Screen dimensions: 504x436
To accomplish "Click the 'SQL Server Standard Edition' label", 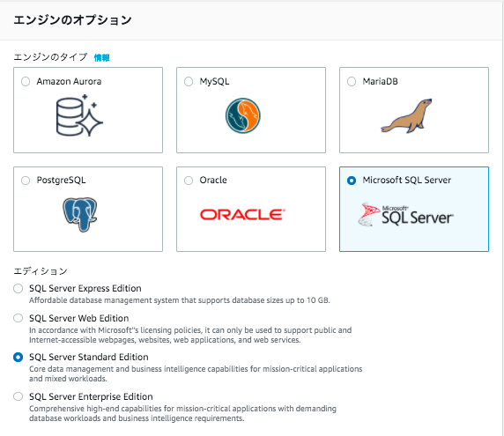I will point(89,358).
